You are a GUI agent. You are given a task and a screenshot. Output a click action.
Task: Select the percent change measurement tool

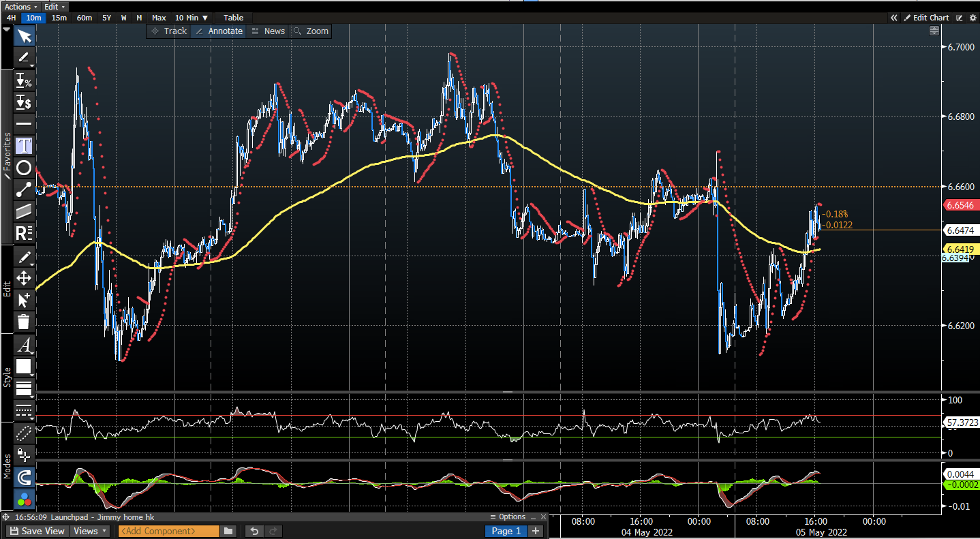tap(24, 81)
